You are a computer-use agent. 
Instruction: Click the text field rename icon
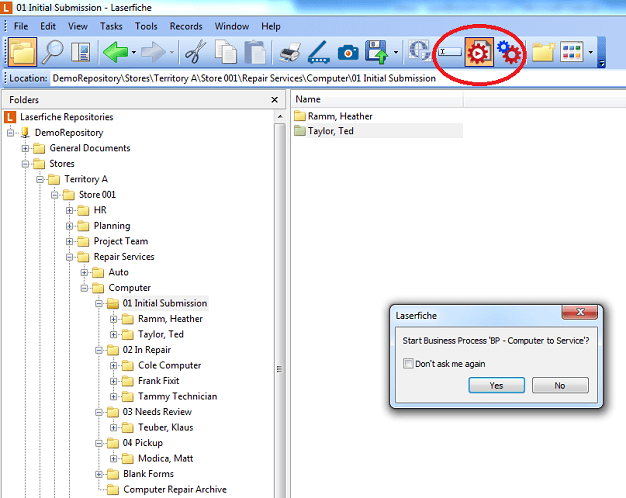[x=450, y=52]
